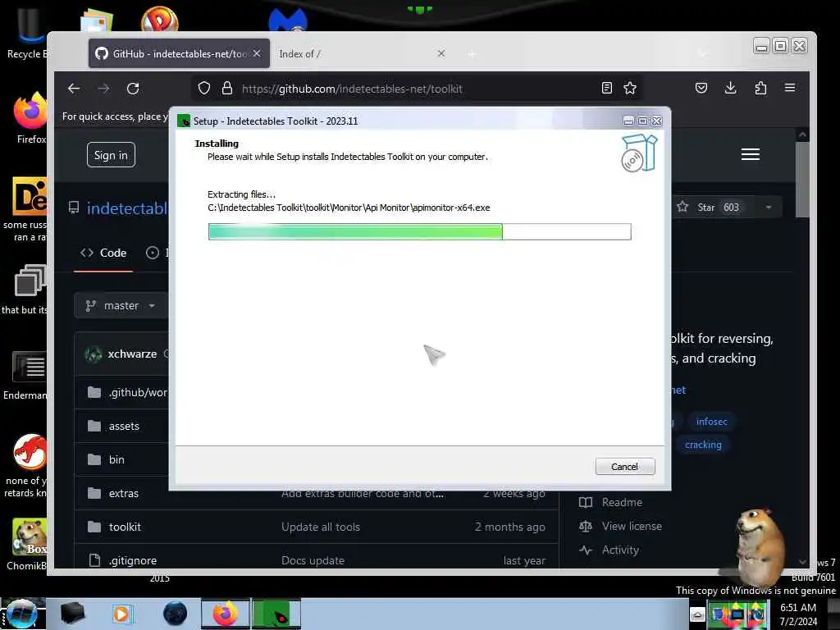This screenshot has height=630, width=840.
Task: Open the media player taskbar icon
Action: point(121,614)
